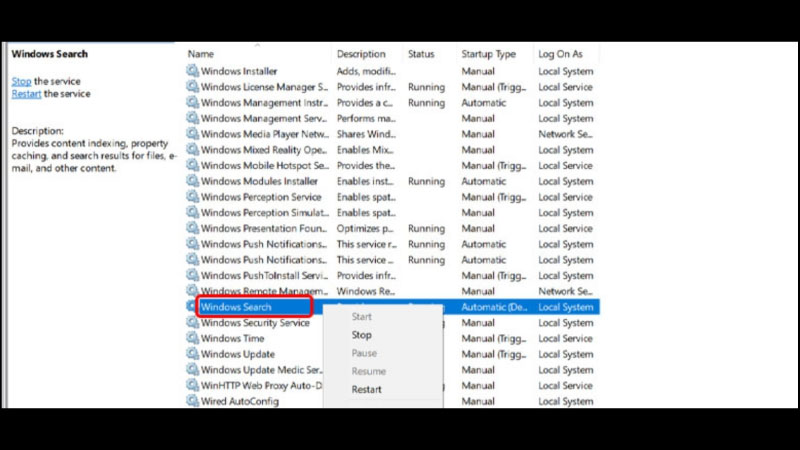Sort list by the Status column header
800x450 pixels.
[x=420, y=54]
